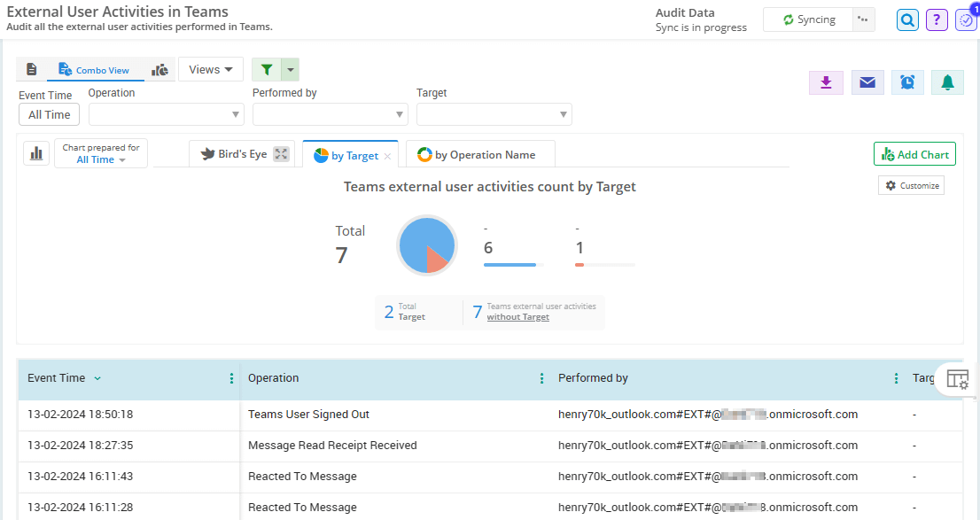
Task: Click the help question mark icon
Action: 937,20
